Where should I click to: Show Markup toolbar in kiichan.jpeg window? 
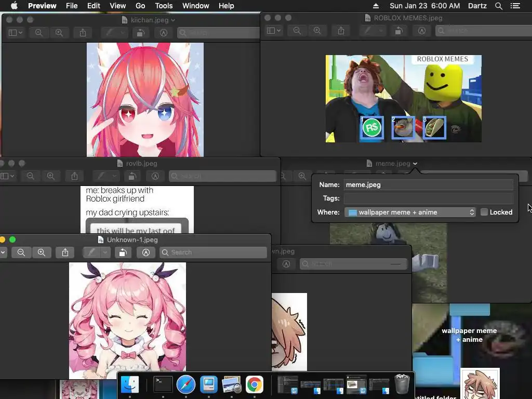(x=164, y=33)
